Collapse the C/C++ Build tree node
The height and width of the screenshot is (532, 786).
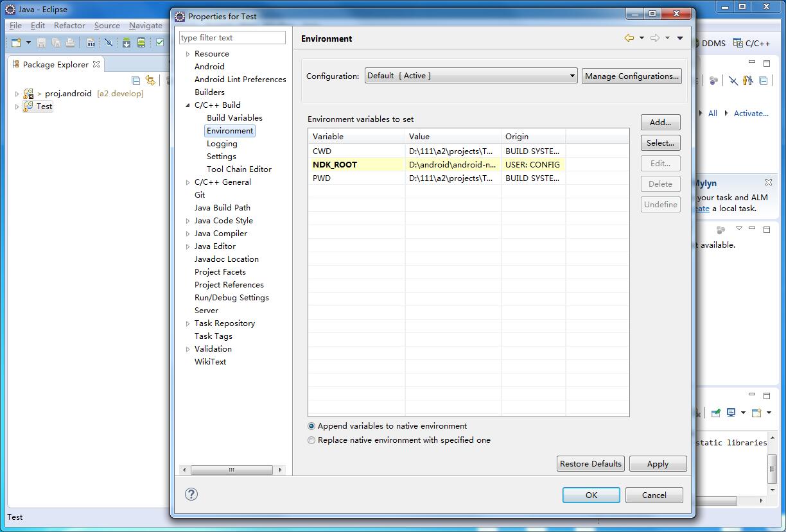click(x=188, y=105)
